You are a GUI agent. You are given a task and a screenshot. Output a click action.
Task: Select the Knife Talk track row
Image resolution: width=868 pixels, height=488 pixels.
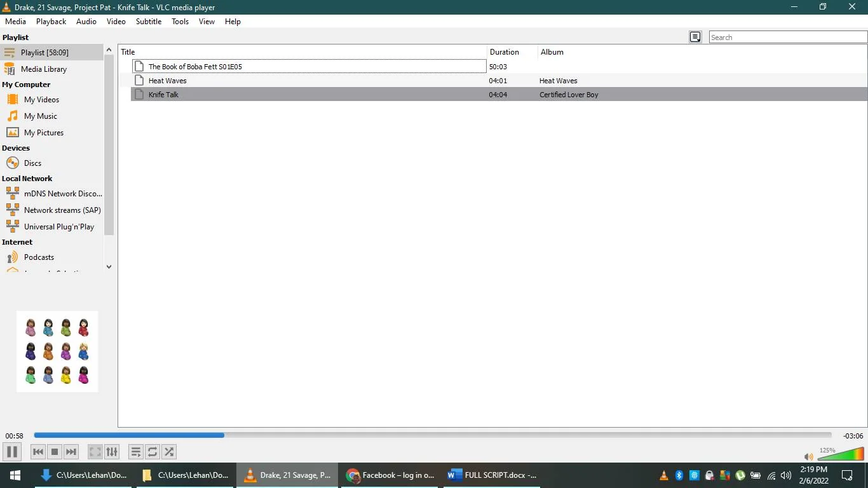(499, 94)
